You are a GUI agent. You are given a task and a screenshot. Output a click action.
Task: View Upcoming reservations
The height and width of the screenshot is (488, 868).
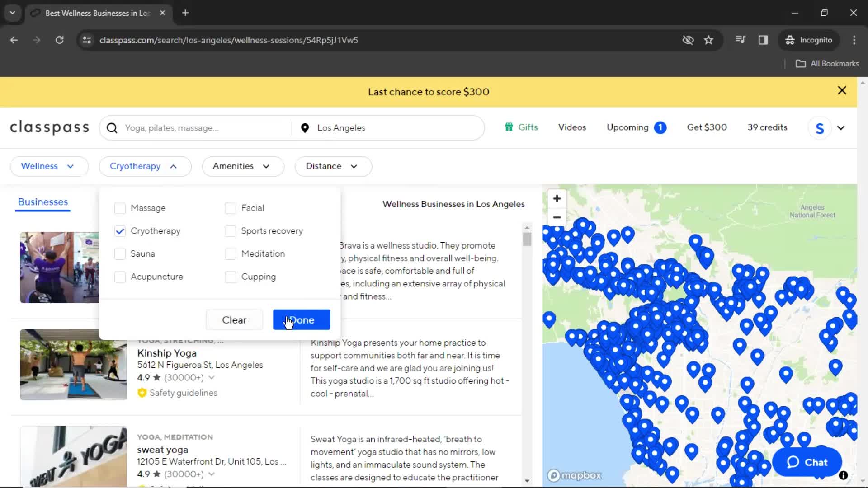[636, 127]
